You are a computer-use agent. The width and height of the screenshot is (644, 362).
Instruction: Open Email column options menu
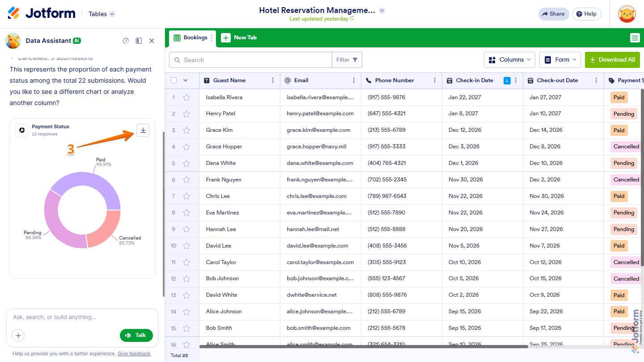354,80
